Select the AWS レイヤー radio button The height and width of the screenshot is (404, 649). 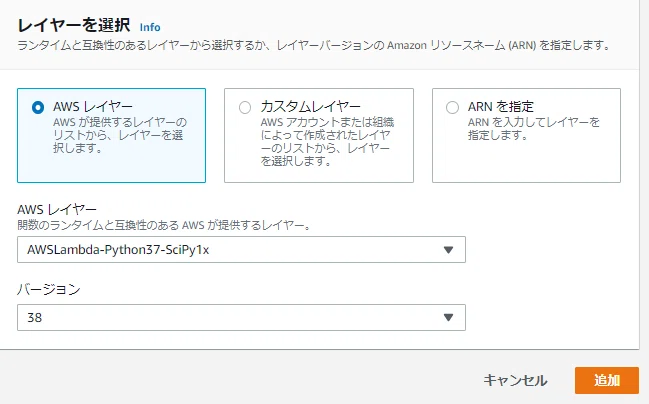pyautogui.click(x=38, y=108)
